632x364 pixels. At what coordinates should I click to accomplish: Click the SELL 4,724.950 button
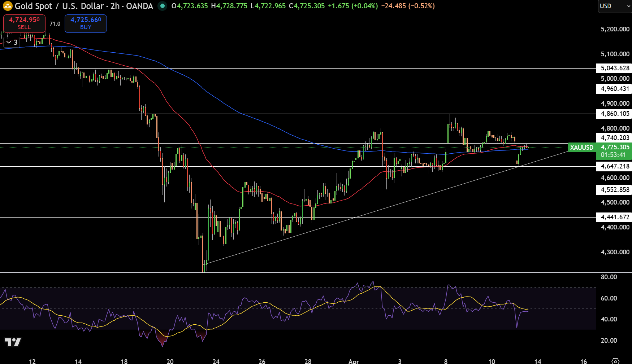(x=24, y=23)
